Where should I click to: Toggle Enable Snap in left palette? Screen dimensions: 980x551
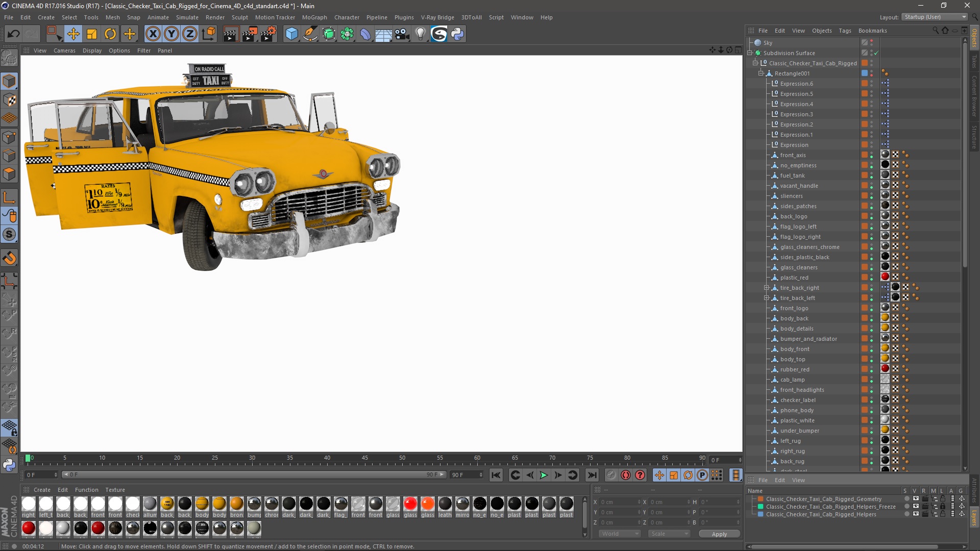point(9,235)
